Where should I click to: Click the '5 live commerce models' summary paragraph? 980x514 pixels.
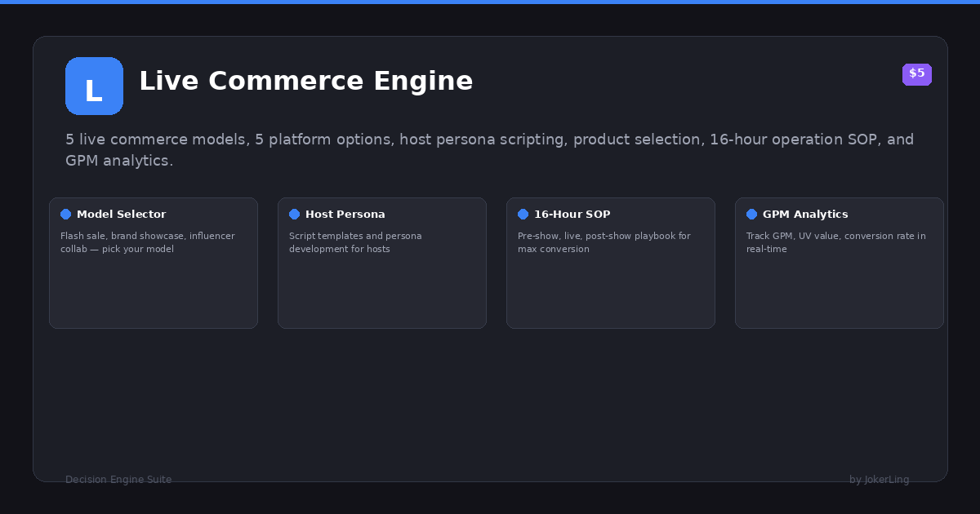490,150
